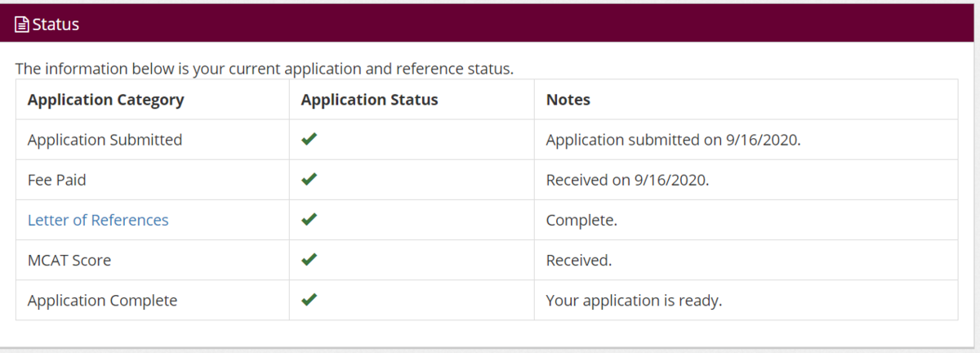Click note 'Your application is ready.'
Image resolution: width=980 pixels, height=353 pixels.
click(x=634, y=300)
